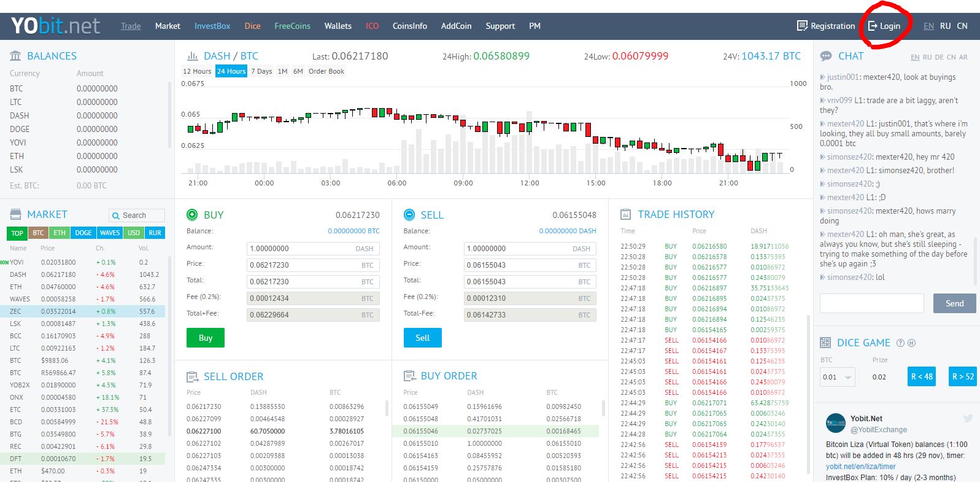Select the USD market tab
Image resolution: width=980 pixels, height=482 pixels.
point(134,233)
